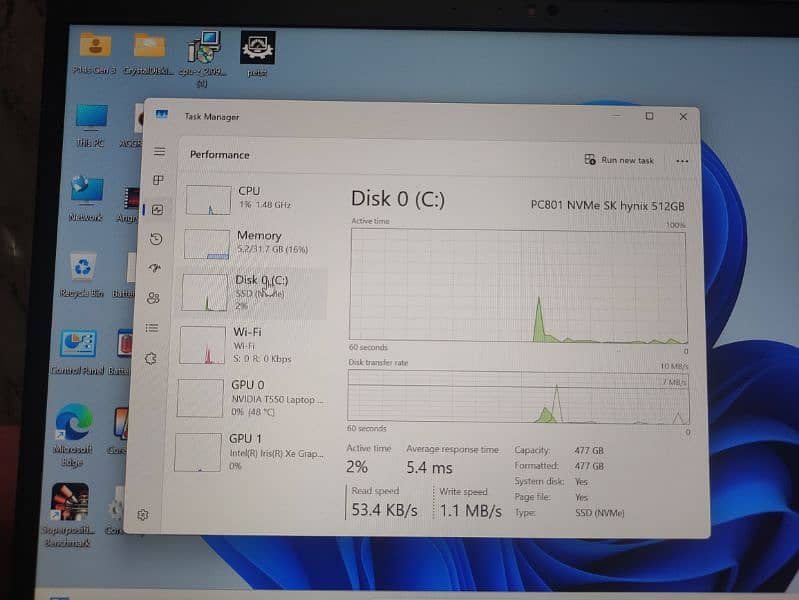The height and width of the screenshot is (600, 799).
Task: Select the cpu-z installer desktop icon
Action: tap(204, 59)
